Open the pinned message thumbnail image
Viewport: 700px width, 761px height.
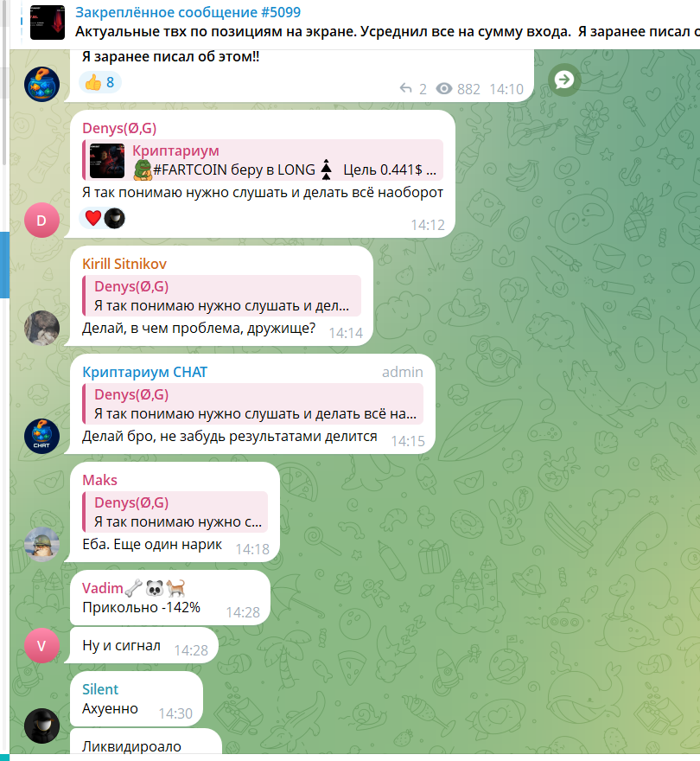tap(47, 22)
